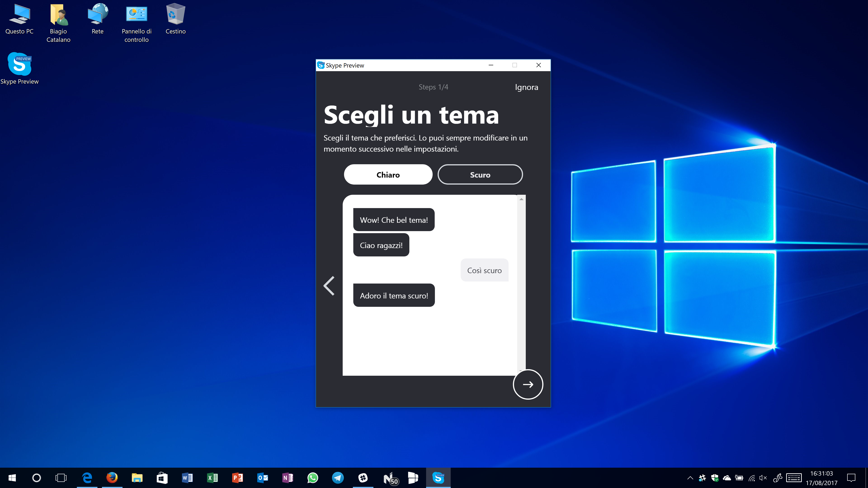868x488 pixels.
Task: Open Task View in taskbar
Action: click(61, 478)
